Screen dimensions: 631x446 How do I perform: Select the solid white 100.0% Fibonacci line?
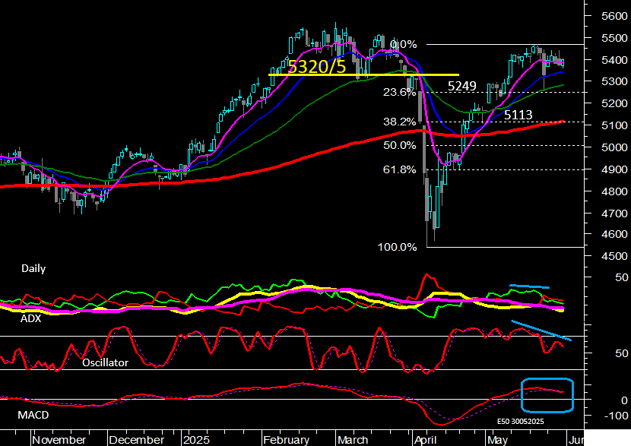tap(505, 247)
